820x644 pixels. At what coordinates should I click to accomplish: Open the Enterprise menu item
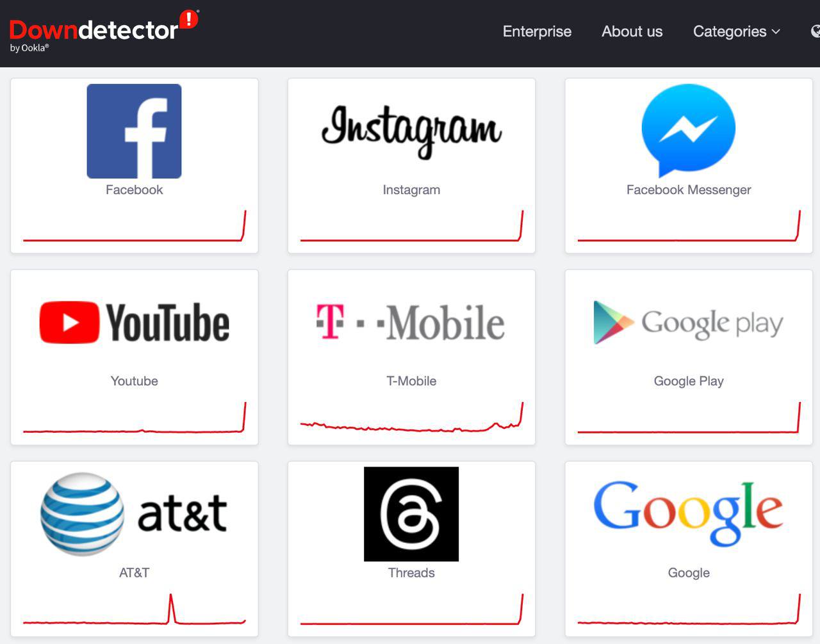[537, 31]
